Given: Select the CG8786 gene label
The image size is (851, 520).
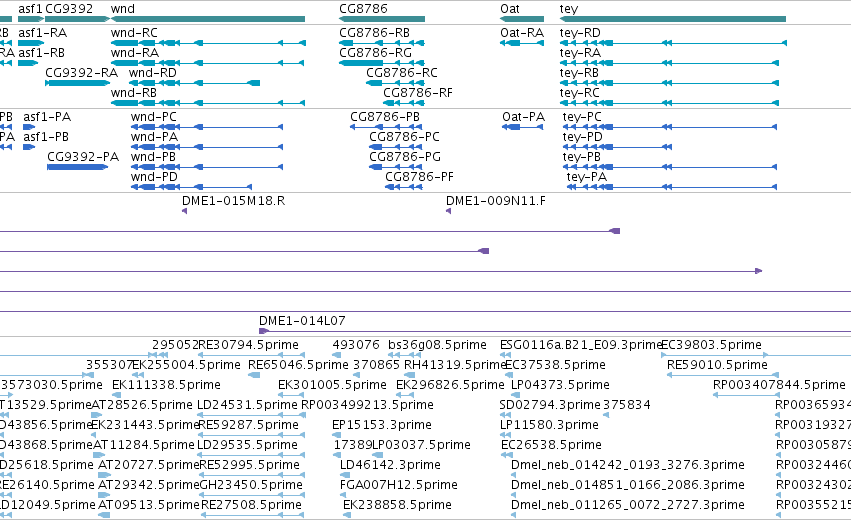Looking at the screenshot, I should click(363, 9).
